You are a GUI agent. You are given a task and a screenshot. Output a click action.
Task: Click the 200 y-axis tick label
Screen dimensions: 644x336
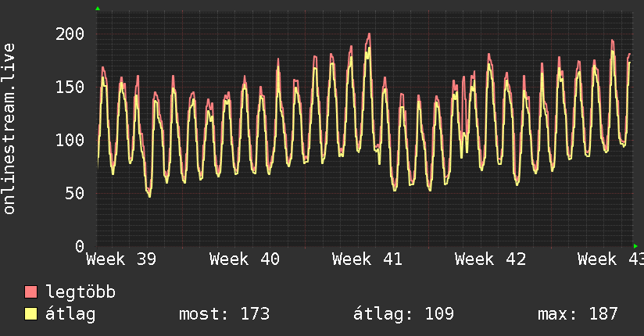point(70,34)
